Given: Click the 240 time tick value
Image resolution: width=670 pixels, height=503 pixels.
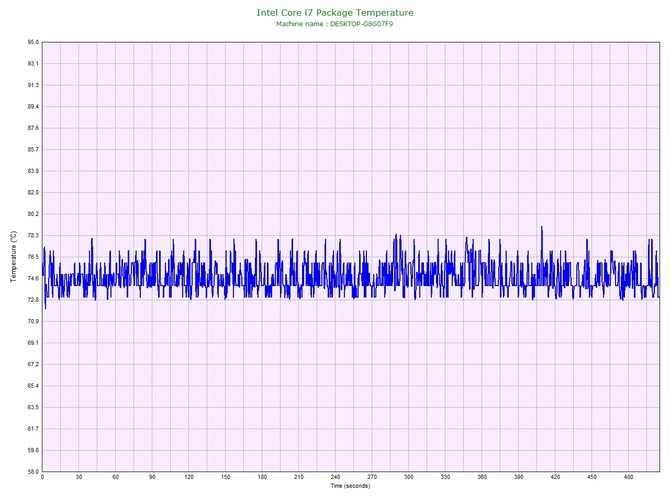Looking at the screenshot, I should pos(335,477).
